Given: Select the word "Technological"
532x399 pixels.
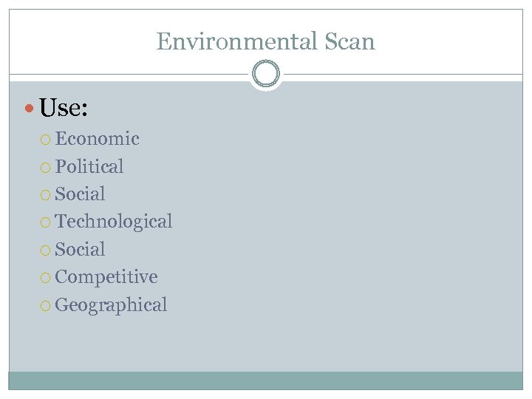Looking at the screenshot, I should click(114, 221).
